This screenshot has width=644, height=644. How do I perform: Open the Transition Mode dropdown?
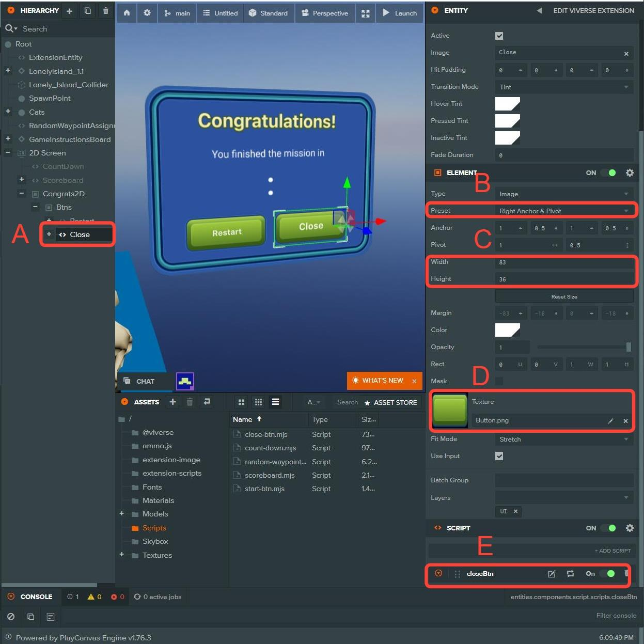point(564,87)
